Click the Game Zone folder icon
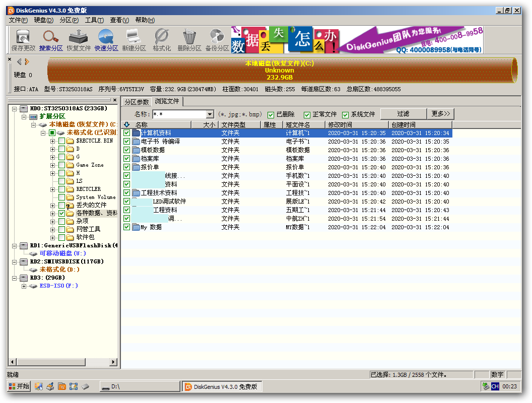This screenshot has height=403, width=532. (70, 165)
